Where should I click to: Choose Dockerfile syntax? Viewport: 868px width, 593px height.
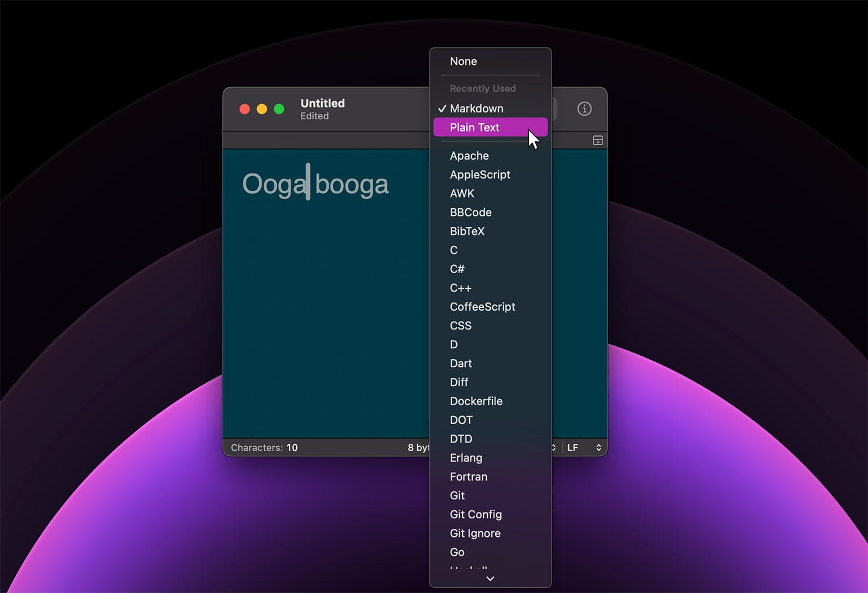490,402
